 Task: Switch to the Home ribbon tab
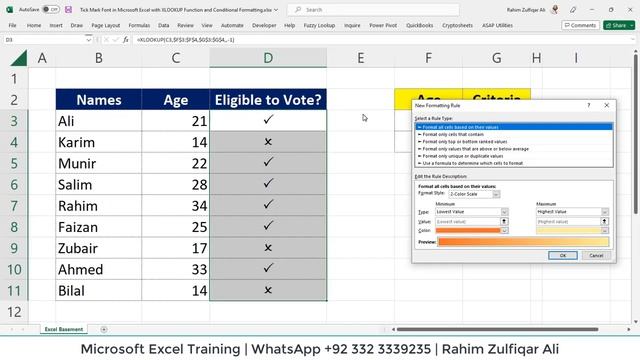(x=34, y=25)
